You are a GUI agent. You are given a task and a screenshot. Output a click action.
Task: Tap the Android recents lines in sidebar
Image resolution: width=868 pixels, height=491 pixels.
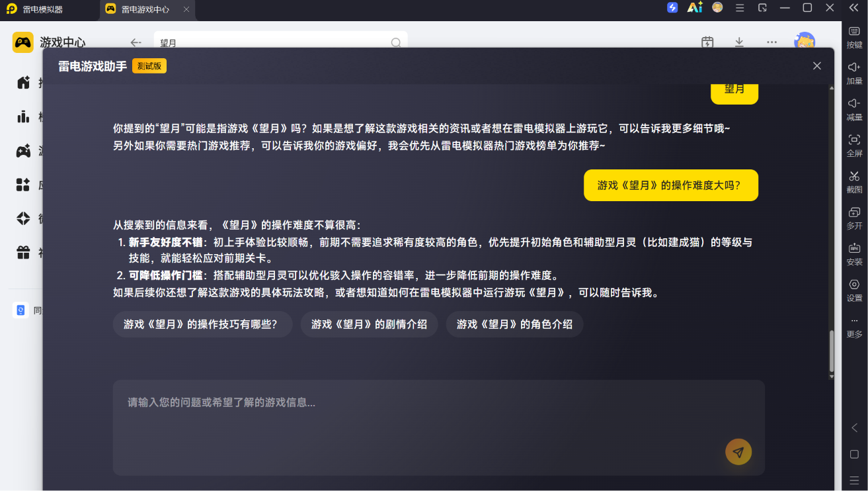click(x=854, y=480)
